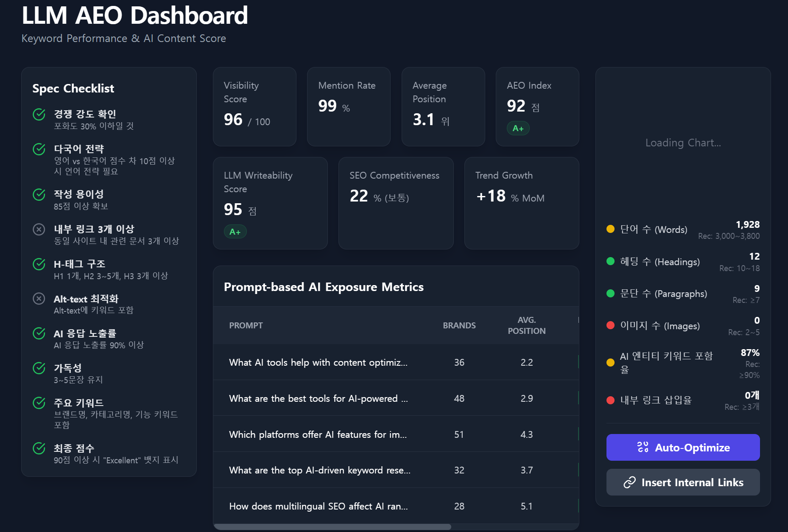788x532 pixels.
Task: Click the red dot beside 이미지 수 (Images)
Action: 611,325
